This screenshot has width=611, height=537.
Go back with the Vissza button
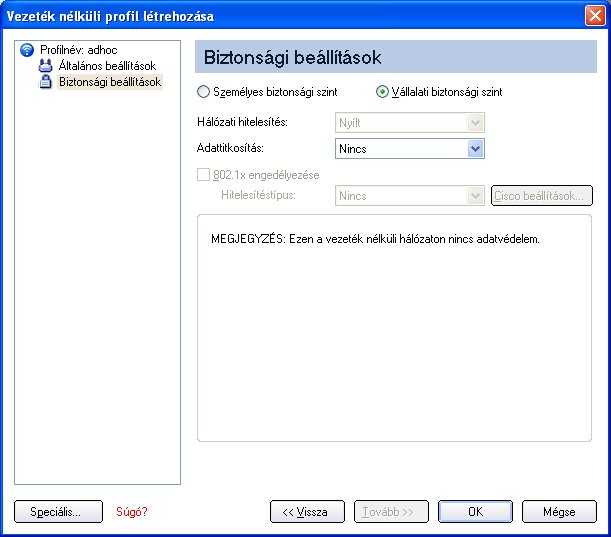pos(307,512)
